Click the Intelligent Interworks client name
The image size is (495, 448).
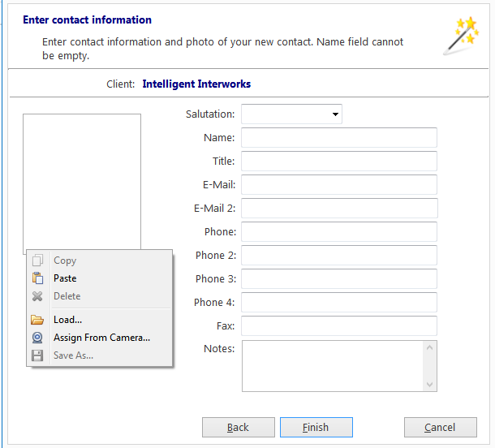pos(196,84)
